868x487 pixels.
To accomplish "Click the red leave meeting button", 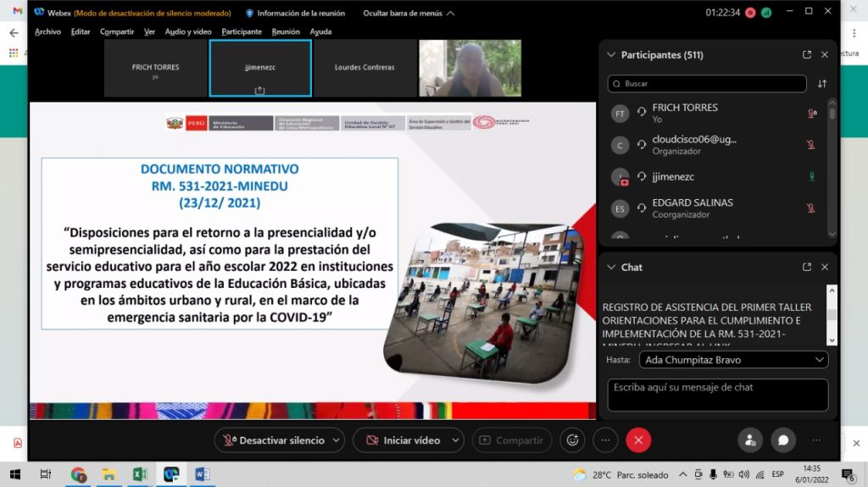I will tap(638, 440).
